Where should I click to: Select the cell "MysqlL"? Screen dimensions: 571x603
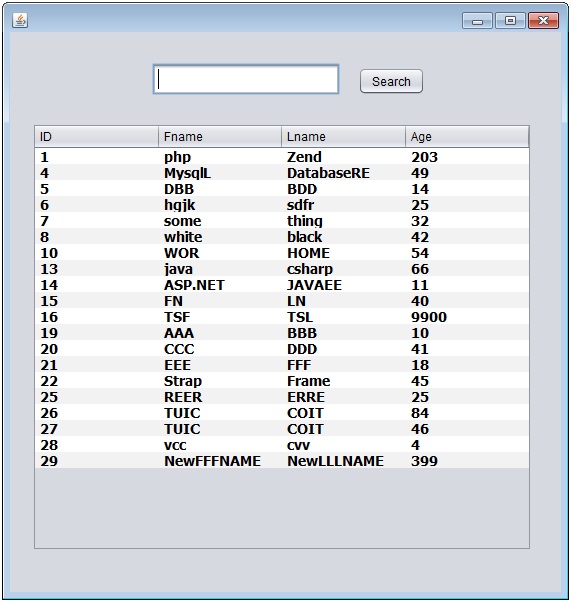pos(220,173)
